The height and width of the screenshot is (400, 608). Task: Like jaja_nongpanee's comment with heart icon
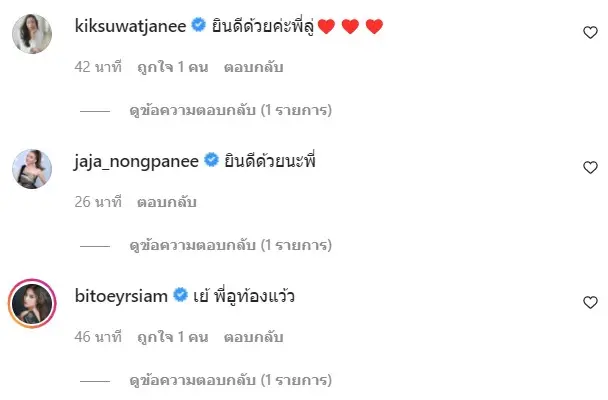590,167
